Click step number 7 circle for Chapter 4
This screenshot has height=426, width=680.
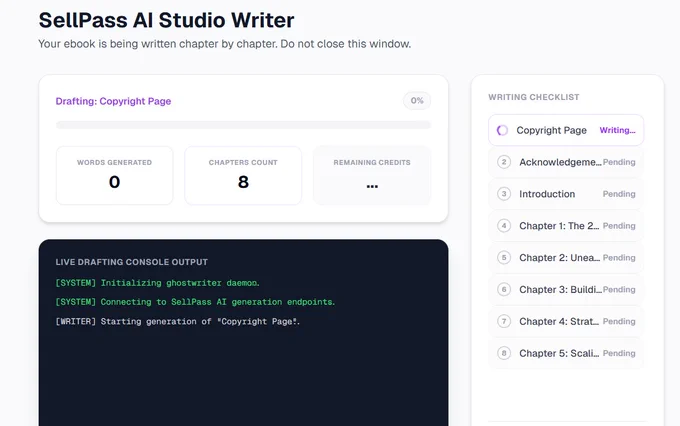coord(504,321)
